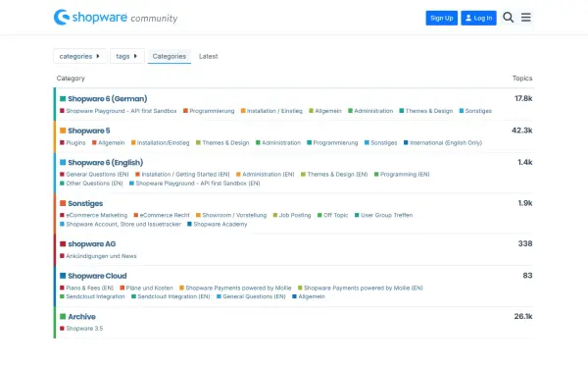Expand the categories dropdown
588x368 pixels.
click(80, 56)
